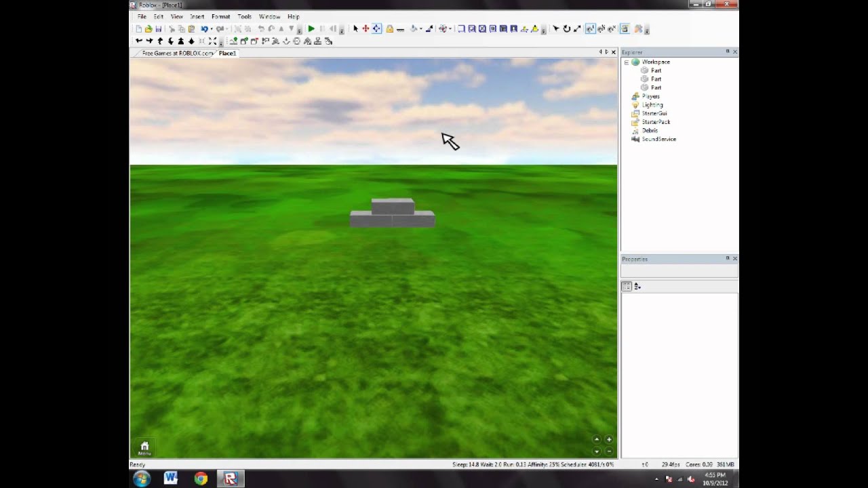Select Workspace in Explorer

click(x=656, y=62)
